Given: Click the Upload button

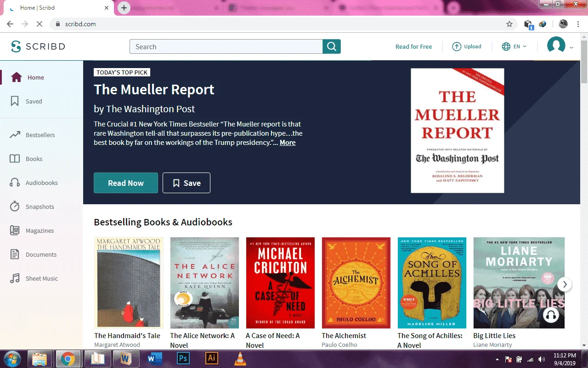Looking at the screenshot, I should tap(467, 46).
